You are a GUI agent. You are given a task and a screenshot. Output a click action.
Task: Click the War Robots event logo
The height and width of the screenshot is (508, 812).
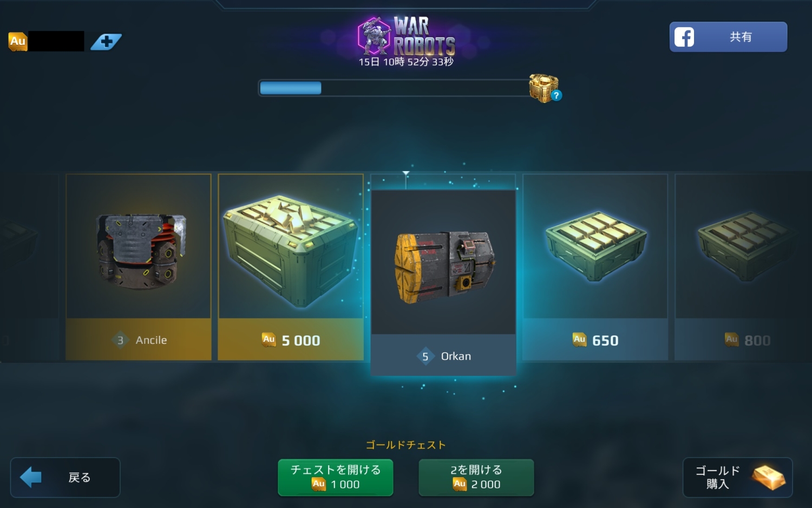406,37
